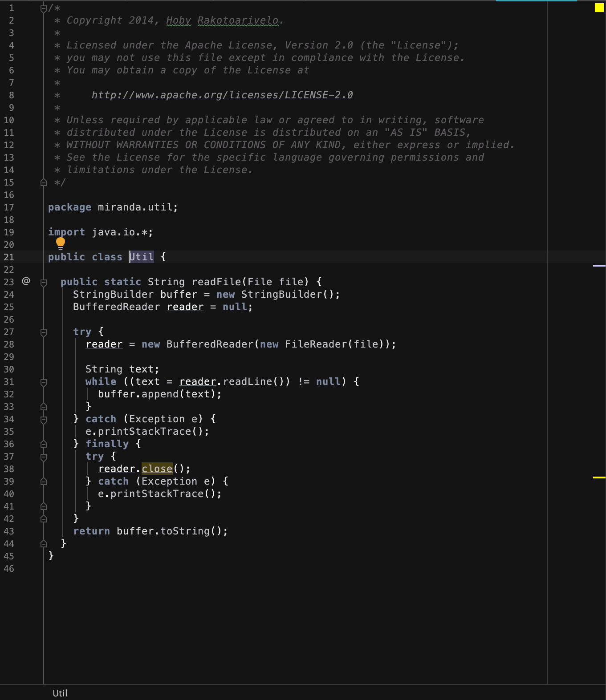606x700 pixels.
Task: Click line number 38 in the gutter
Action: [9, 469]
